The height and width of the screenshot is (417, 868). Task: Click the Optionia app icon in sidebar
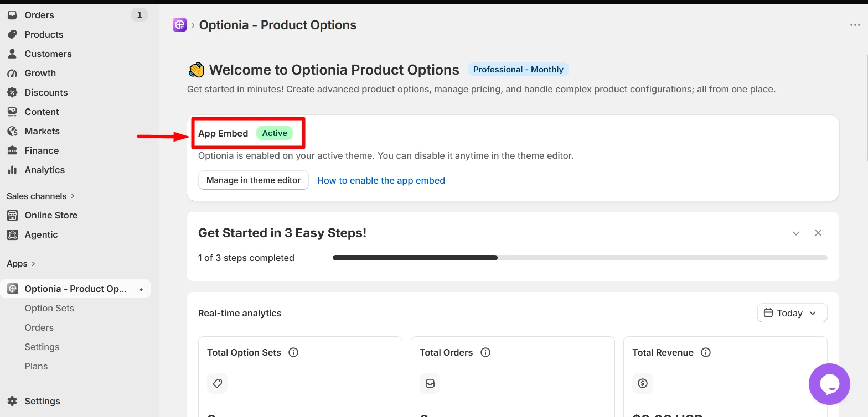click(x=12, y=289)
